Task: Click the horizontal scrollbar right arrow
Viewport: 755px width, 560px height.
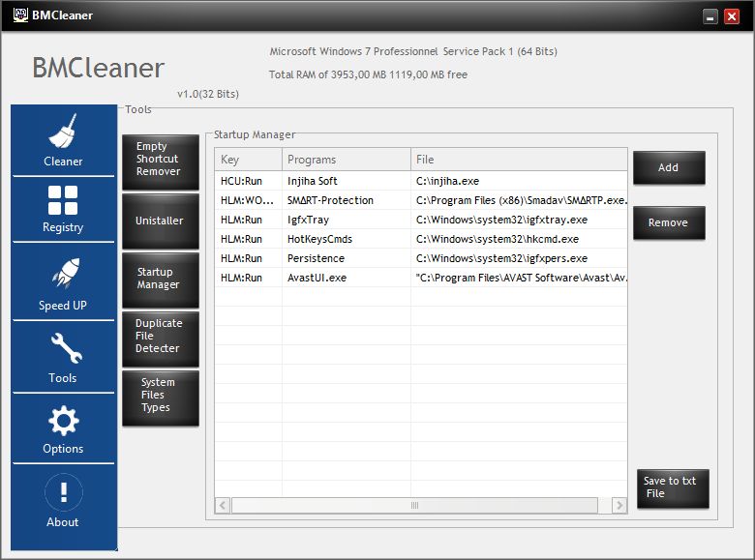Action: [619, 506]
